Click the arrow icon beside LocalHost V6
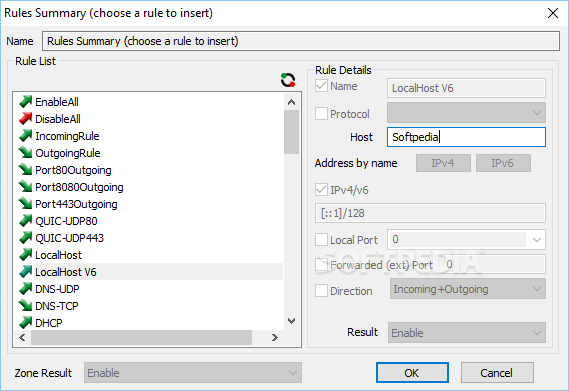The image size is (569, 391). (x=26, y=272)
